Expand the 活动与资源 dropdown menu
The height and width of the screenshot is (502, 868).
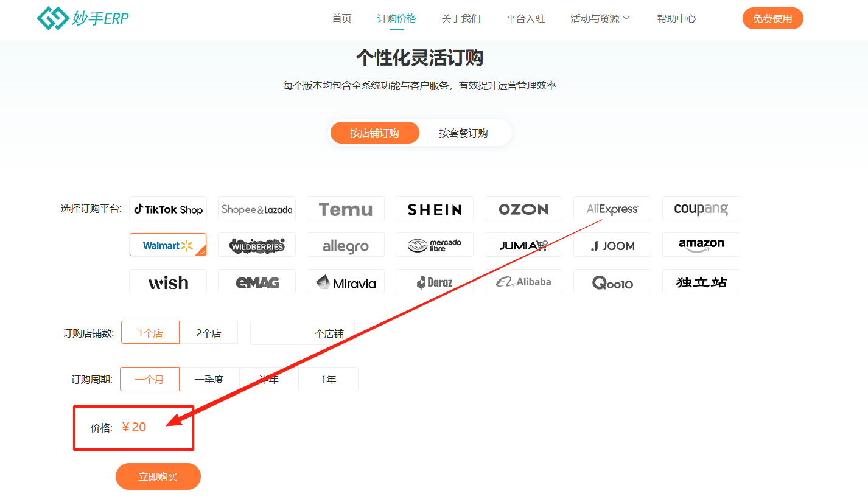click(600, 19)
